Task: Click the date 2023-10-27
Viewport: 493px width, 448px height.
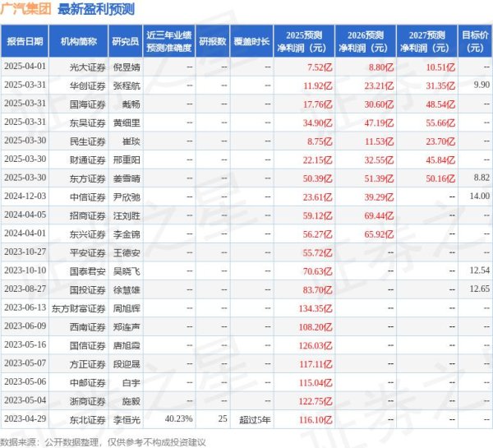Action: click(x=25, y=252)
